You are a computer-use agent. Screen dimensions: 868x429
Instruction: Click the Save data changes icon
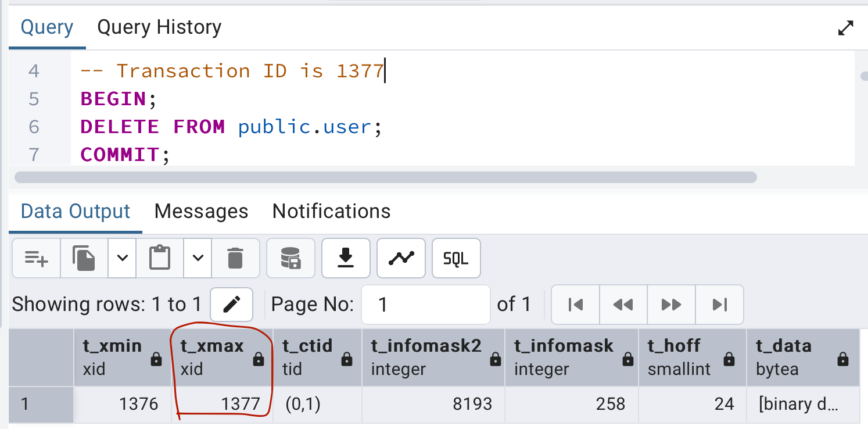click(x=290, y=258)
